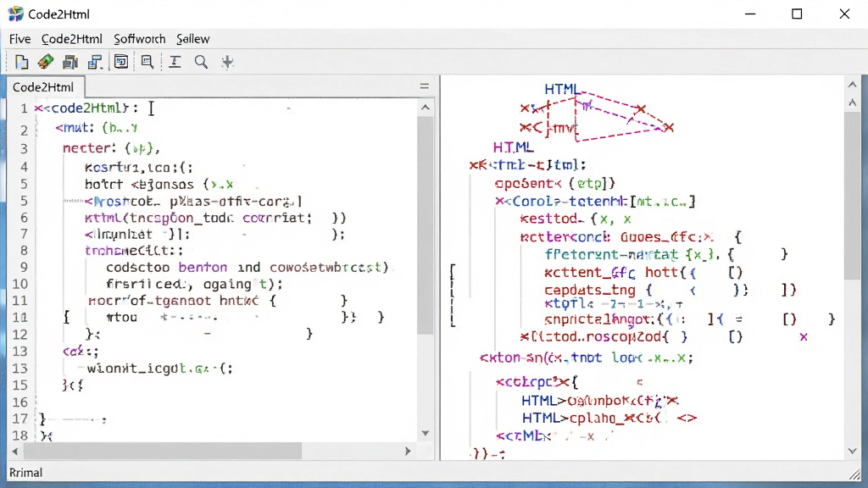Click line number 18 in the gutter
868x488 pixels.
20,436
